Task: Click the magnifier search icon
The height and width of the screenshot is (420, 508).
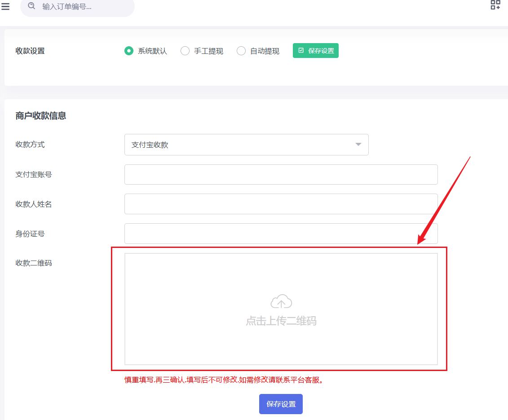Action: [31, 6]
